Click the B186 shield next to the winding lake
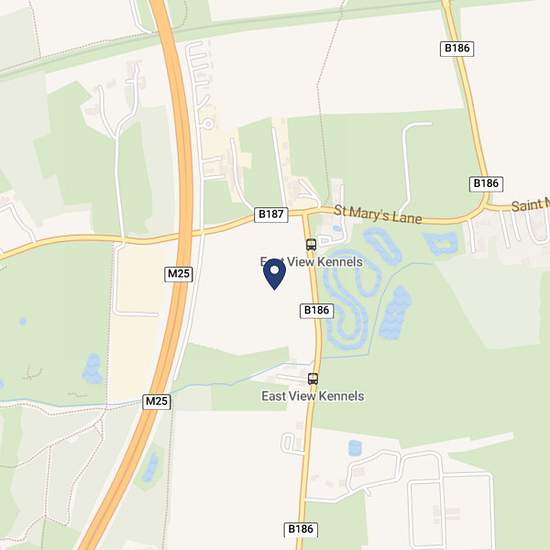The width and height of the screenshot is (550, 550). click(x=317, y=311)
